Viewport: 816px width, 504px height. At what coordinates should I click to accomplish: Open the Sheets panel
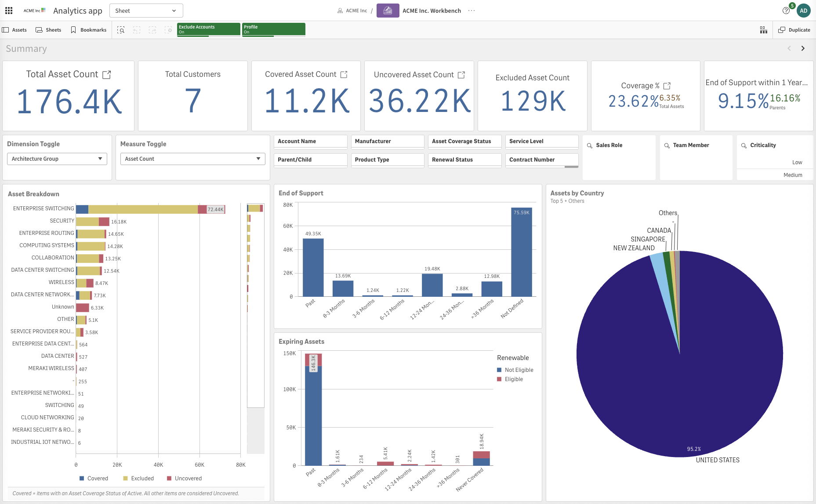48,30
